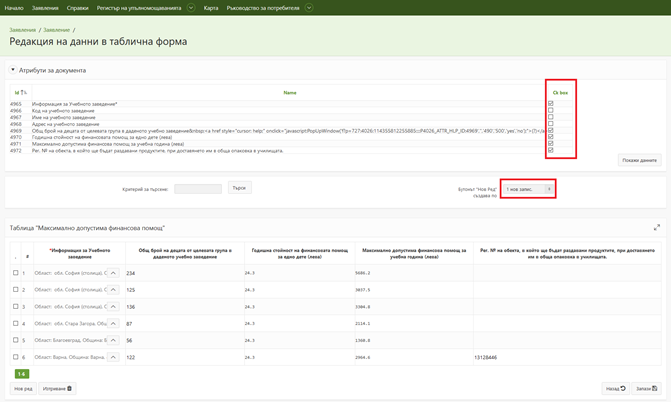The height and width of the screenshot is (402, 671).
Task: Maximize the table with the expand icon
Action: (x=657, y=228)
